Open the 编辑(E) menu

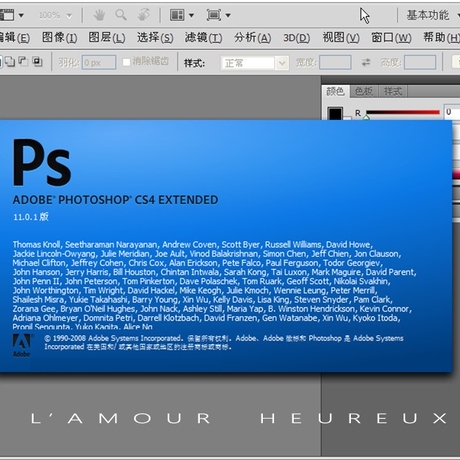[15, 38]
